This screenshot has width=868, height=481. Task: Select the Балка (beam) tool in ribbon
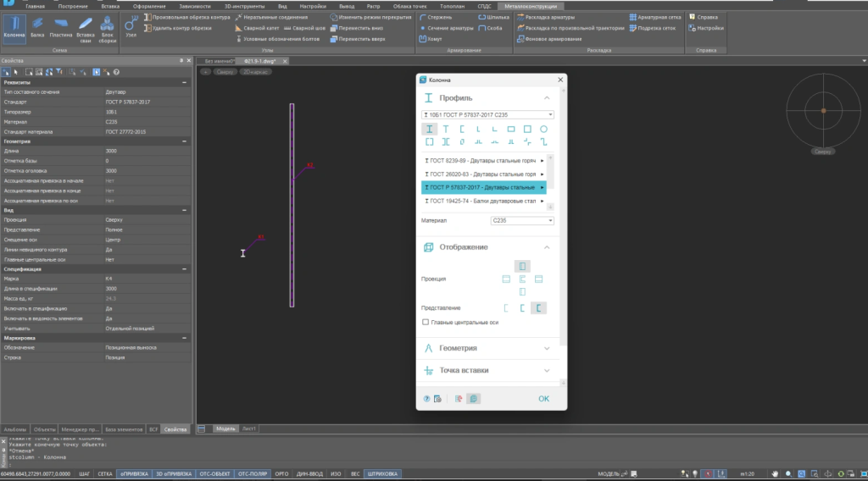[x=37, y=27]
